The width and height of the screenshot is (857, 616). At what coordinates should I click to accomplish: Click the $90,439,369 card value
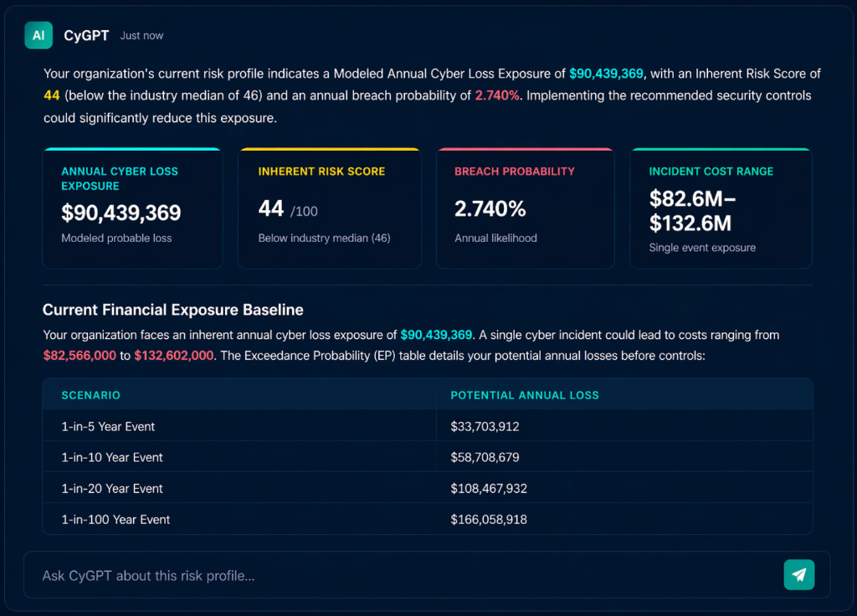121,213
